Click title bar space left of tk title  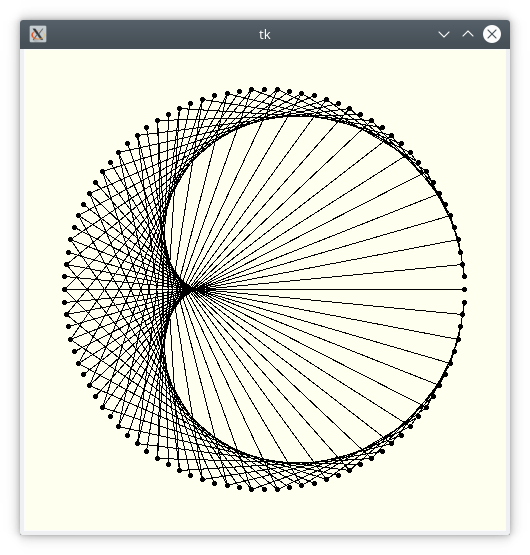[152, 34]
